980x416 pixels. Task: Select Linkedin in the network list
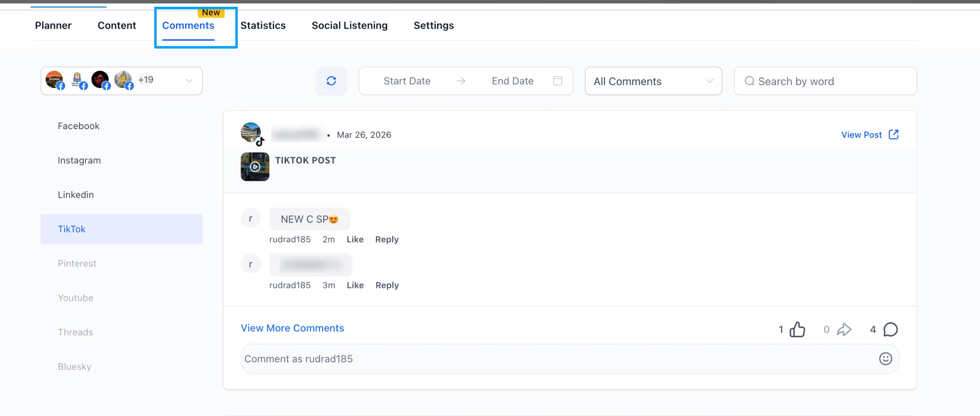[121, 194]
